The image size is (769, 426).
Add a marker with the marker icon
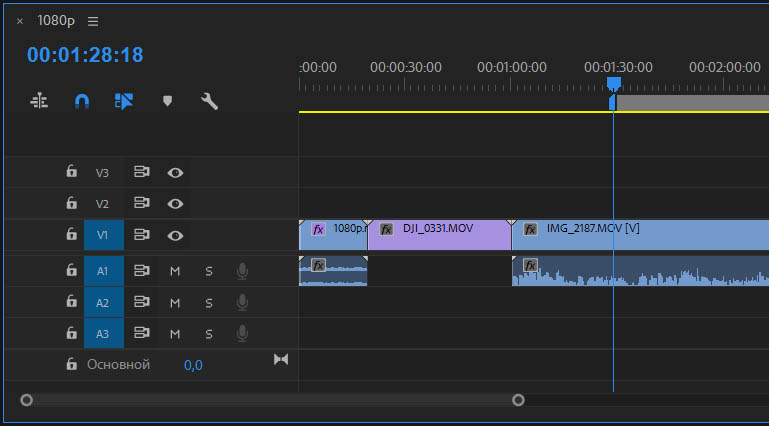coord(167,101)
